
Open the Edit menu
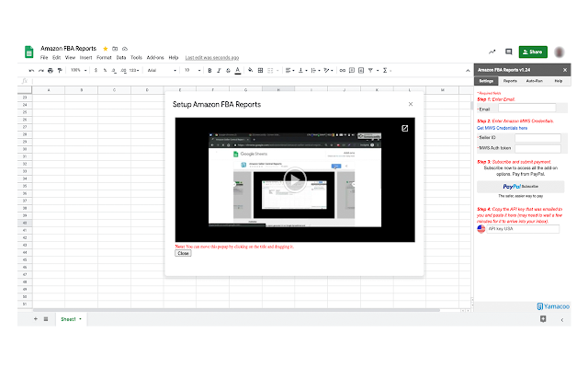coord(56,57)
